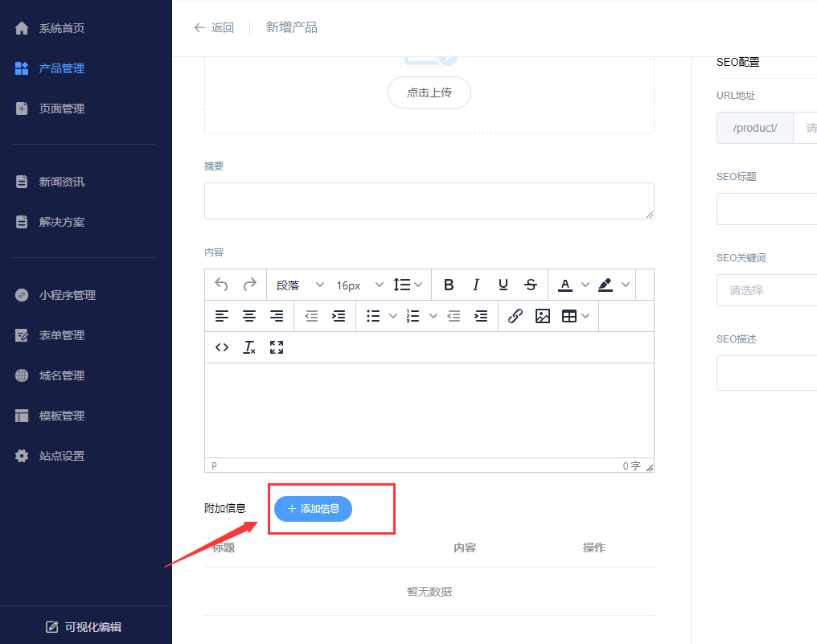Click the undo icon
Viewport: 817px width, 644px height.
[222, 285]
